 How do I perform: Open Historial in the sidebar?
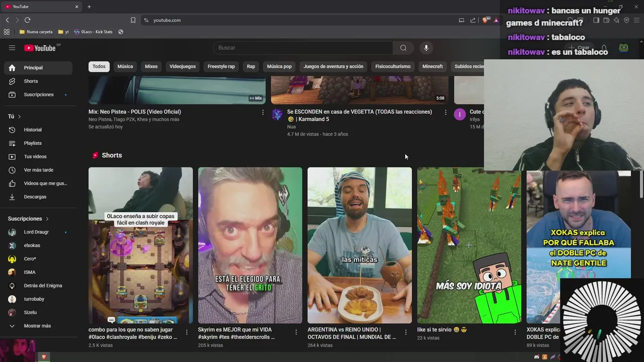coord(38,130)
